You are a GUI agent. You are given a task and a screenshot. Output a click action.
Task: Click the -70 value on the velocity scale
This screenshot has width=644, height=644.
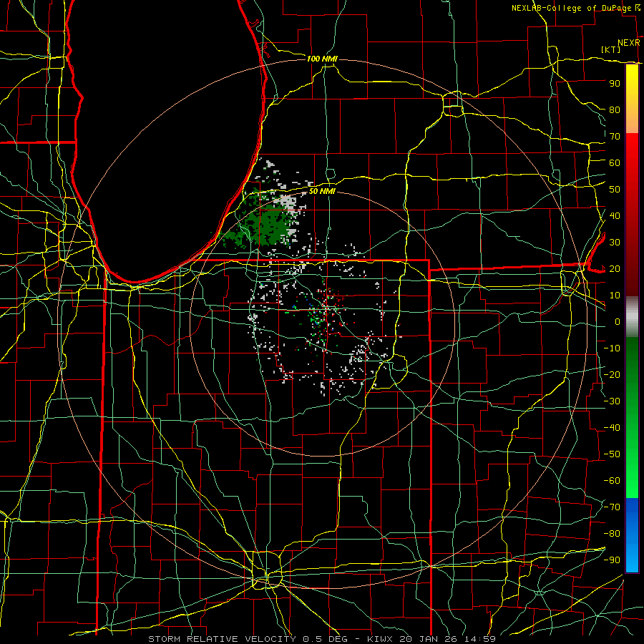coord(612,507)
